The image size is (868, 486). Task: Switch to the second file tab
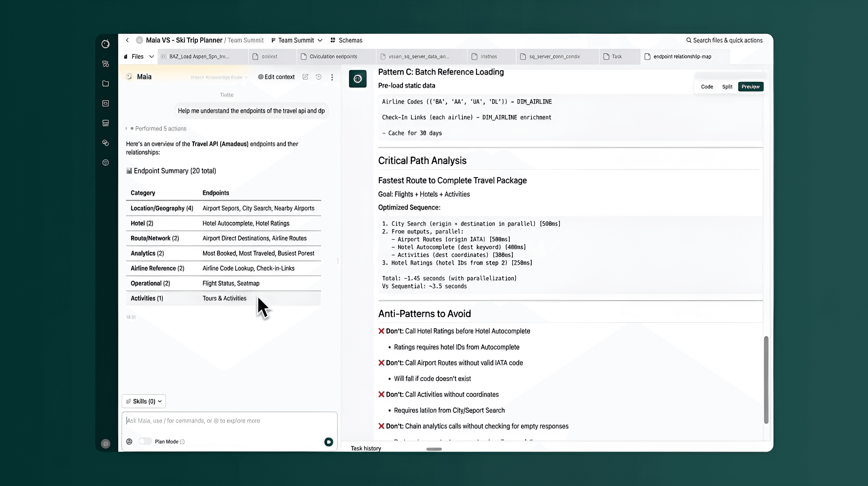tap(273, 56)
